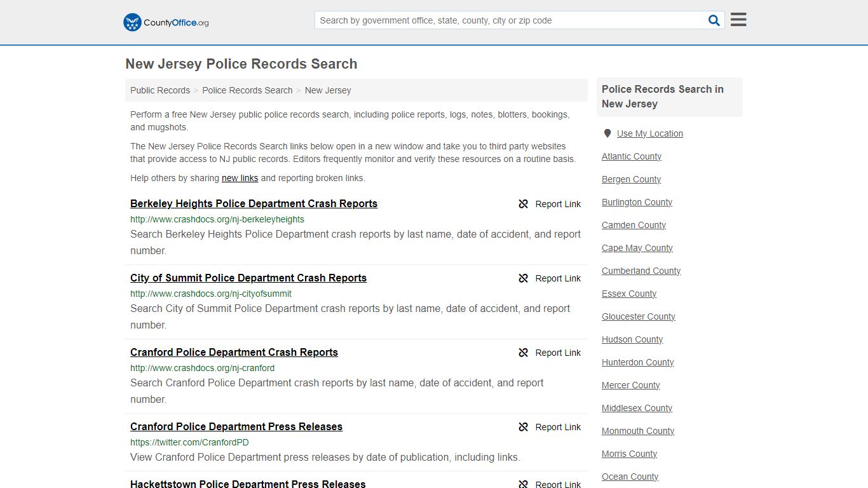Click URL crashdocs.org/nj-cityofsummit
The height and width of the screenshot is (488, 868).
coord(211,294)
